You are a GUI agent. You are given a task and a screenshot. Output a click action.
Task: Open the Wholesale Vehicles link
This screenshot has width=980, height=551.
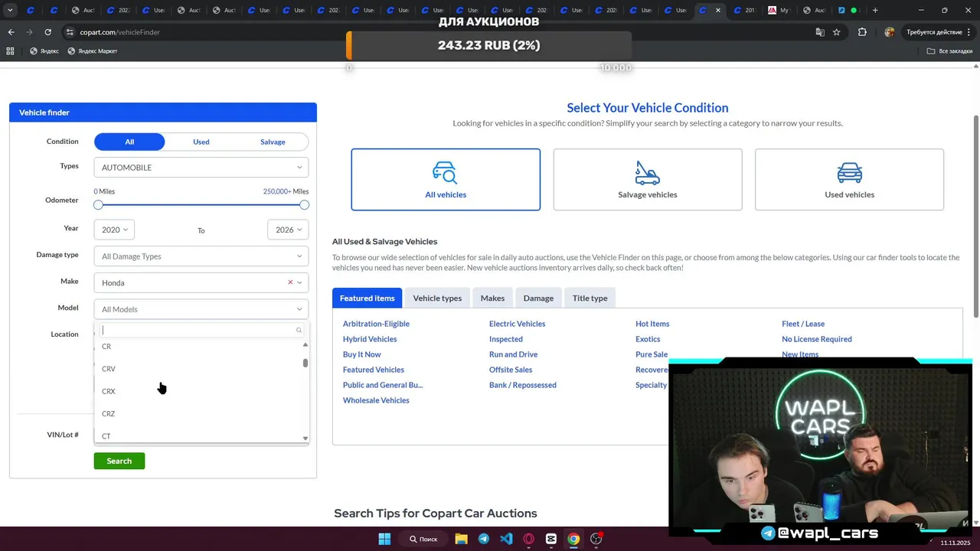pos(376,400)
